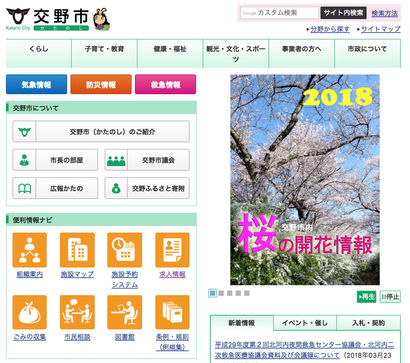Click the 施設予約システム text link

point(125,280)
